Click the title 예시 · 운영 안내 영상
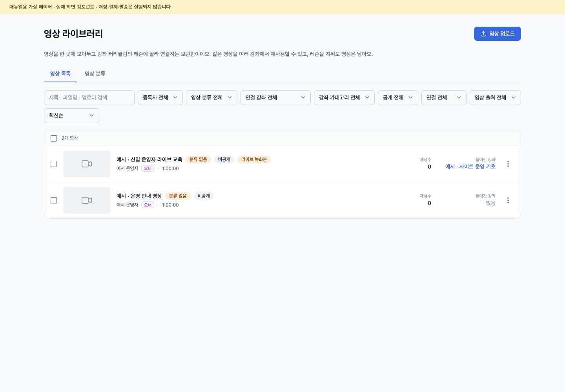Viewport: 565px width, 392px height. point(139,196)
